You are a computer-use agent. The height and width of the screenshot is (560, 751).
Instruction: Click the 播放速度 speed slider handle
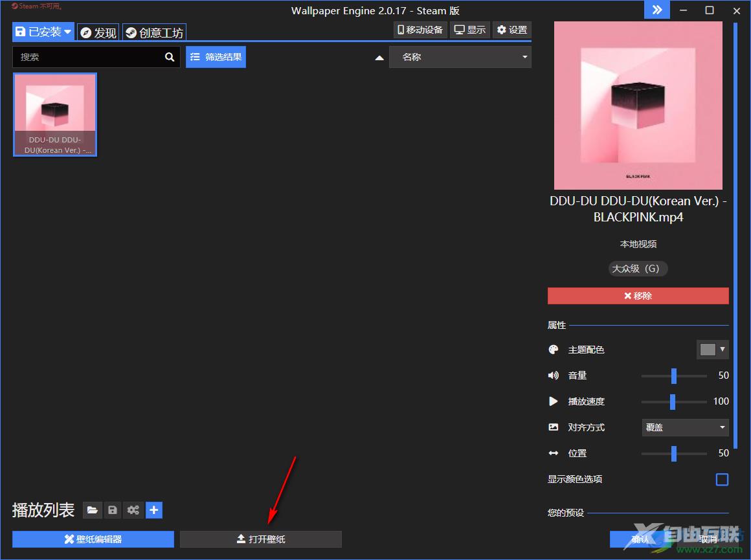673,402
